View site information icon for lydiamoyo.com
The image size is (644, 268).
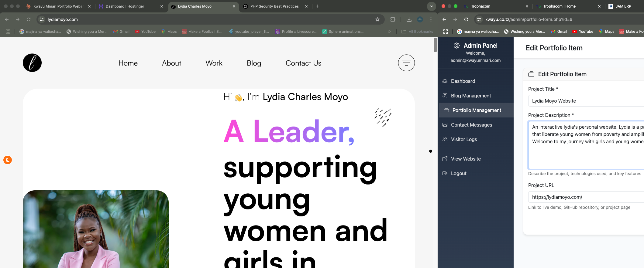(42, 19)
